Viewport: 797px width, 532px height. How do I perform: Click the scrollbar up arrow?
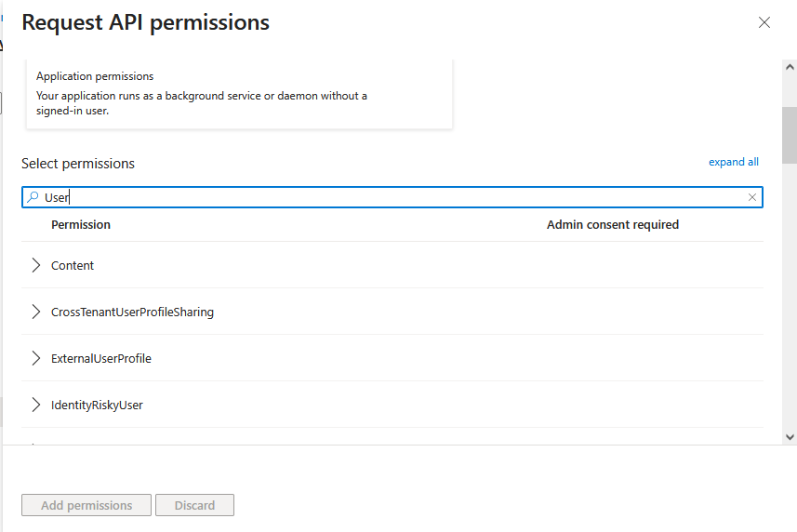coord(790,68)
